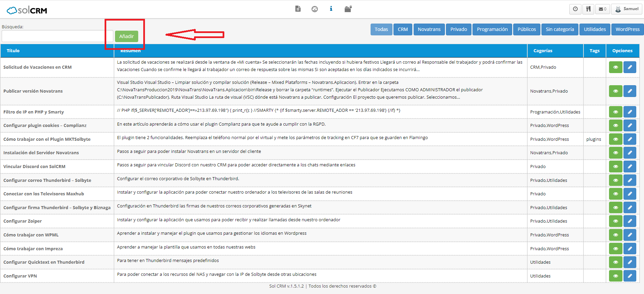Filter articles by Públicos category
This screenshot has height=294, width=644.
pos(527,29)
